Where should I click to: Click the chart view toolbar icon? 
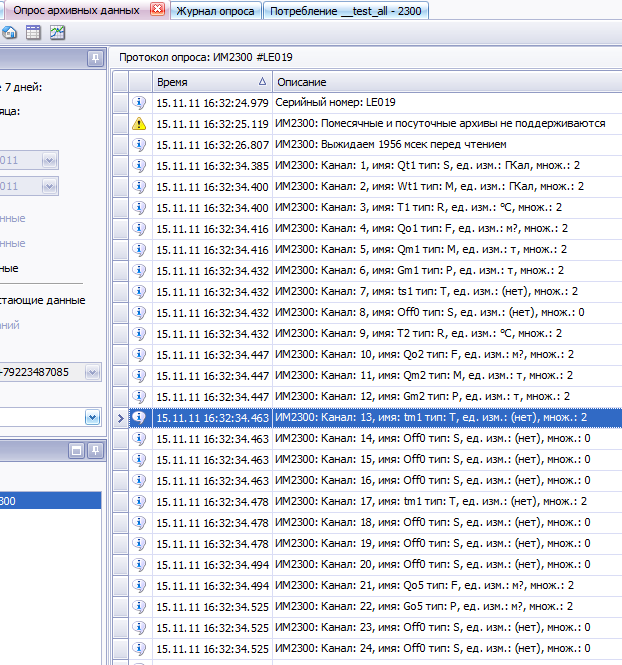57,33
